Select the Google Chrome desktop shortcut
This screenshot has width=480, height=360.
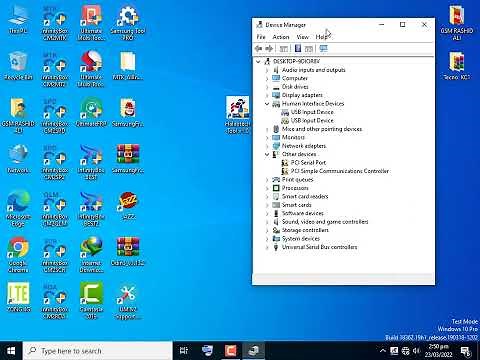(18, 255)
